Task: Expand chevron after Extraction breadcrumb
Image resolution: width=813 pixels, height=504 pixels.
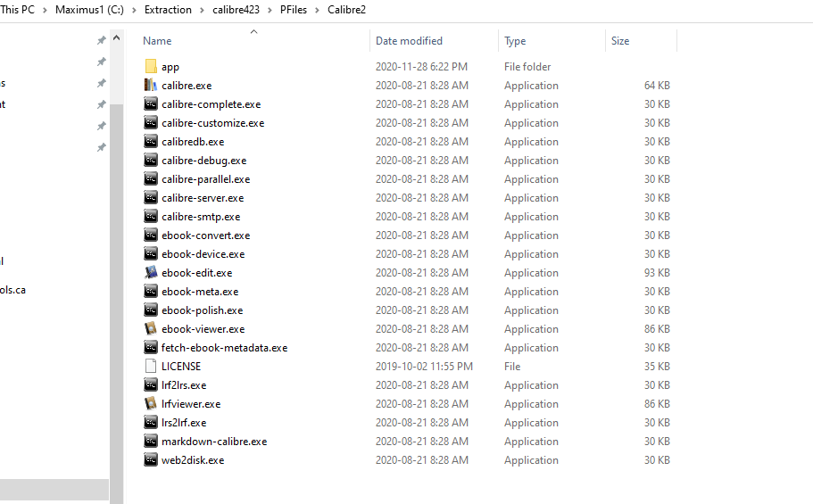Action: (x=203, y=10)
